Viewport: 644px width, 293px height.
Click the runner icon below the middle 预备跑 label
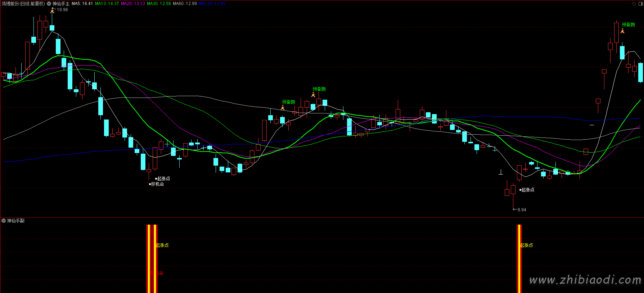coord(313,95)
